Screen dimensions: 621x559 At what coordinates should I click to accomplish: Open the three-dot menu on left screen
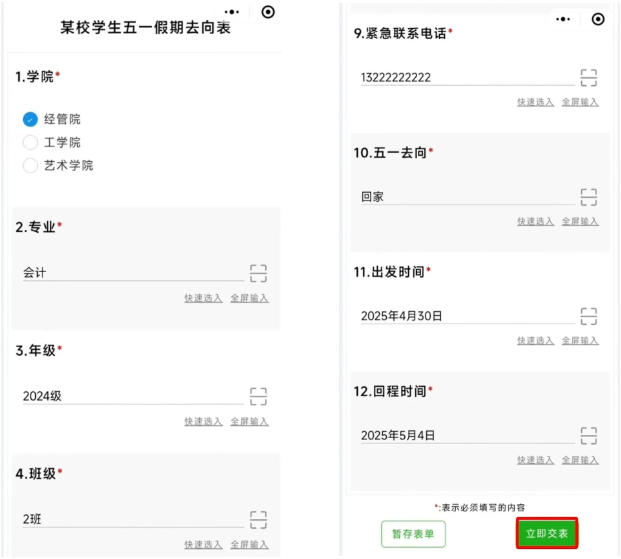point(232,12)
